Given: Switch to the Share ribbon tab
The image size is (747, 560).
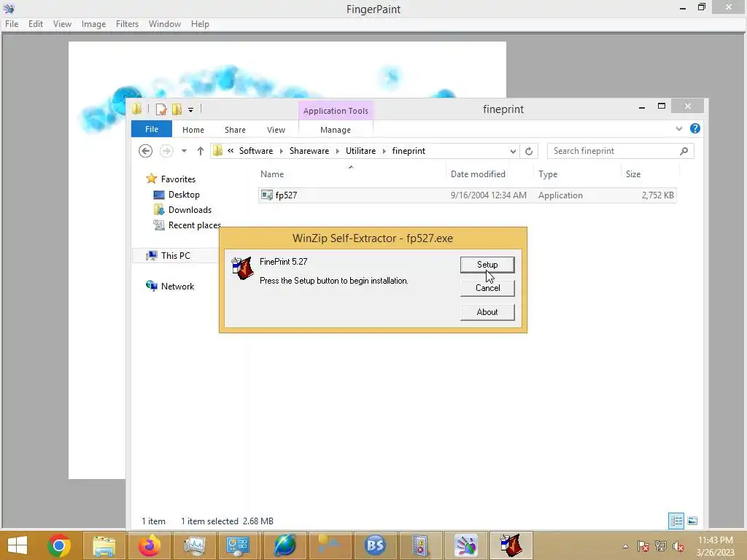Looking at the screenshot, I should 235,130.
